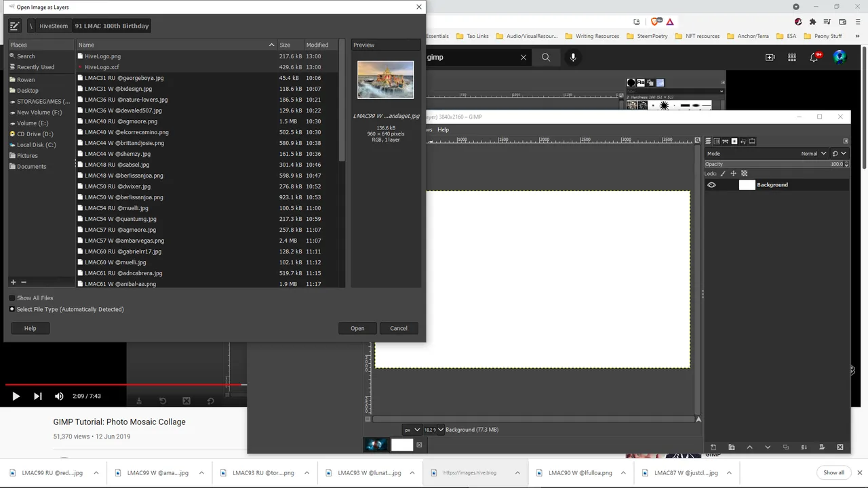Click the preview image thumbnail
Viewport: 868px width, 488px height.
pos(386,80)
